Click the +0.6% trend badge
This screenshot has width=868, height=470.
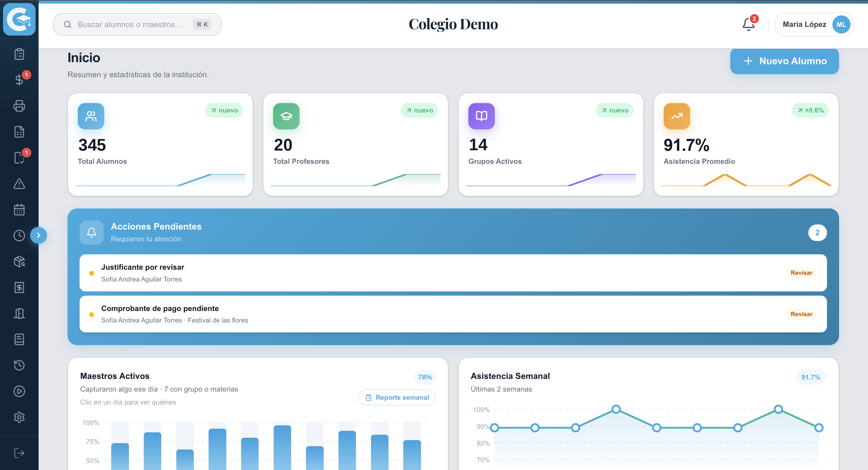(x=810, y=110)
